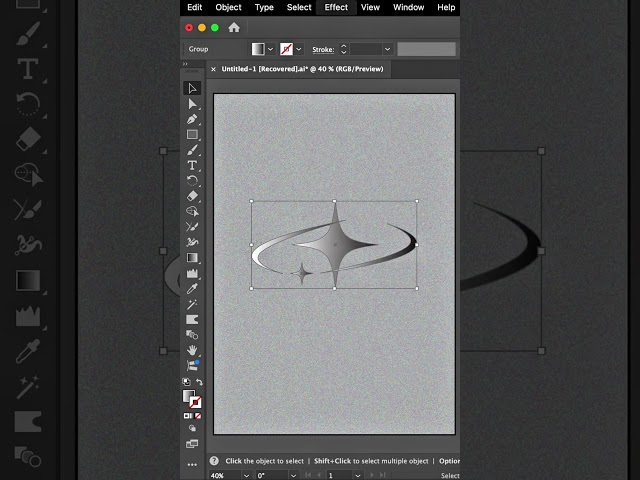Select the Rectangle tool
640x480 pixels.
[192, 135]
